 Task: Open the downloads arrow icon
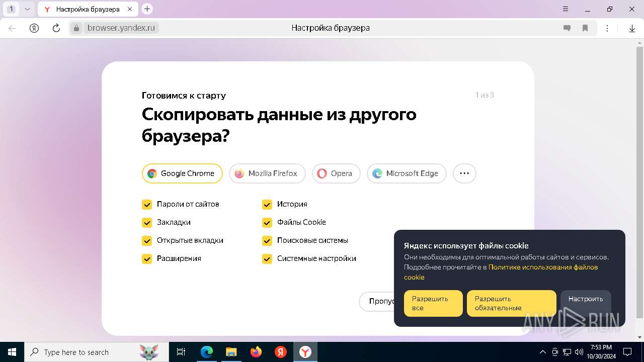click(x=632, y=28)
